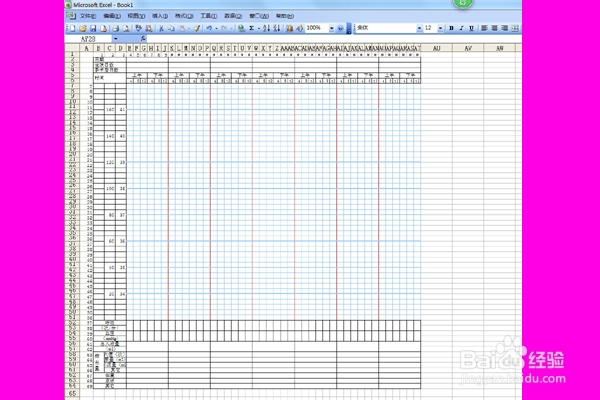Open the 文件(F) File menu
The image size is (600, 400).
[x=88, y=16]
